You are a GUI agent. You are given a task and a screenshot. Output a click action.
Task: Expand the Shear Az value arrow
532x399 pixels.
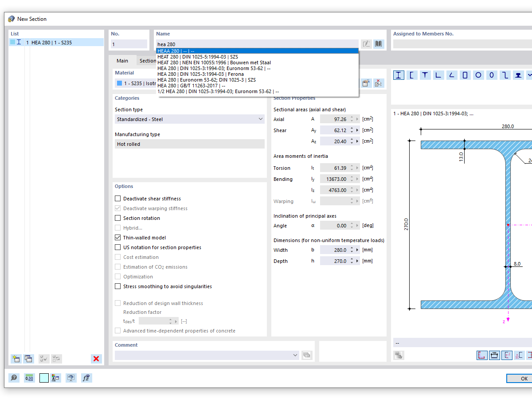(x=358, y=141)
